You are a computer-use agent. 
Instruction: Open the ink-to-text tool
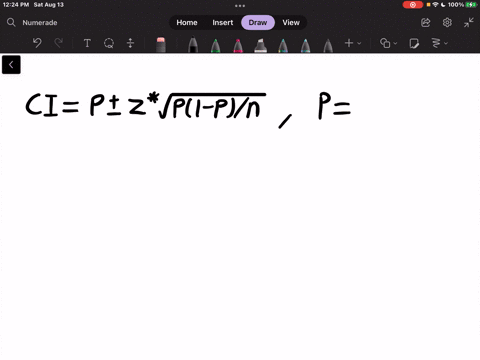tap(436, 43)
